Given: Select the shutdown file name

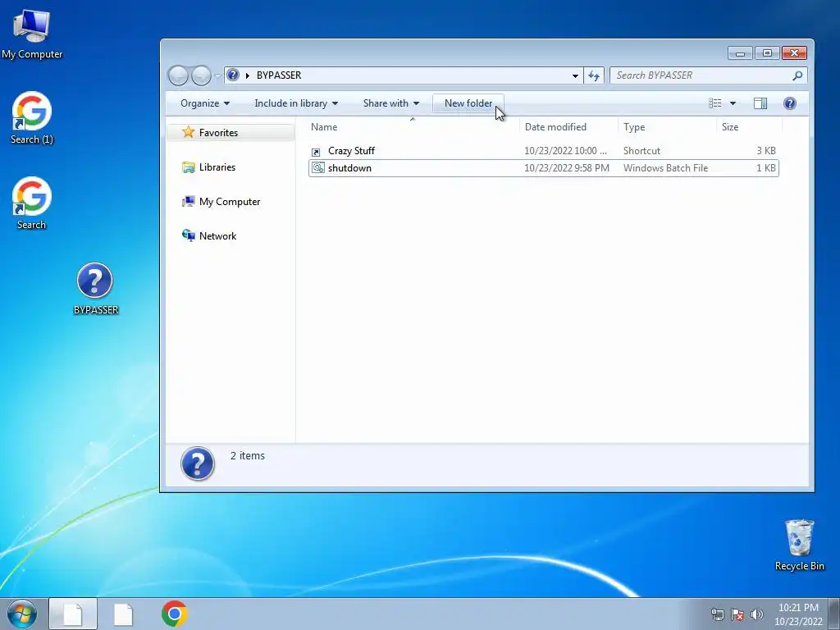Looking at the screenshot, I should tap(349, 167).
